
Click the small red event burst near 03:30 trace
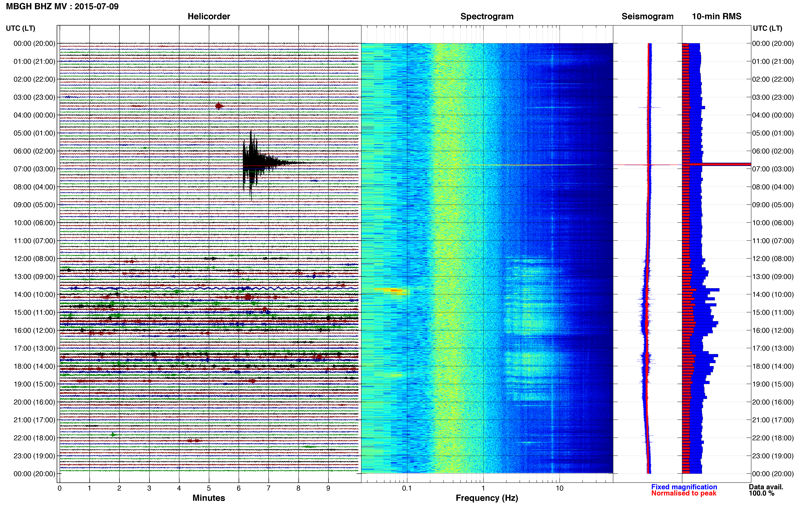point(219,106)
